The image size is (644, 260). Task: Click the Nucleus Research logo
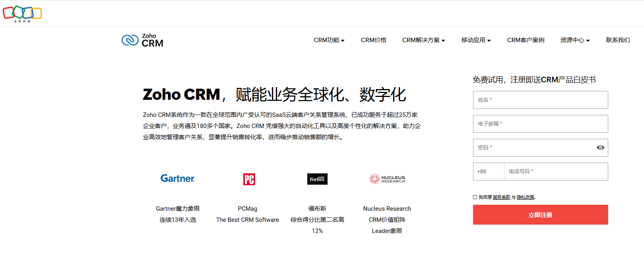[387, 179]
